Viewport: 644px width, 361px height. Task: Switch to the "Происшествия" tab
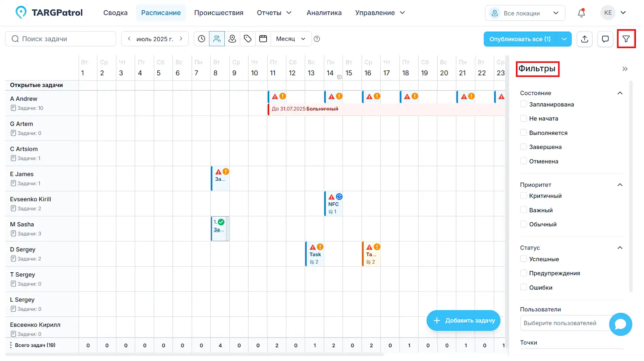[219, 12]
